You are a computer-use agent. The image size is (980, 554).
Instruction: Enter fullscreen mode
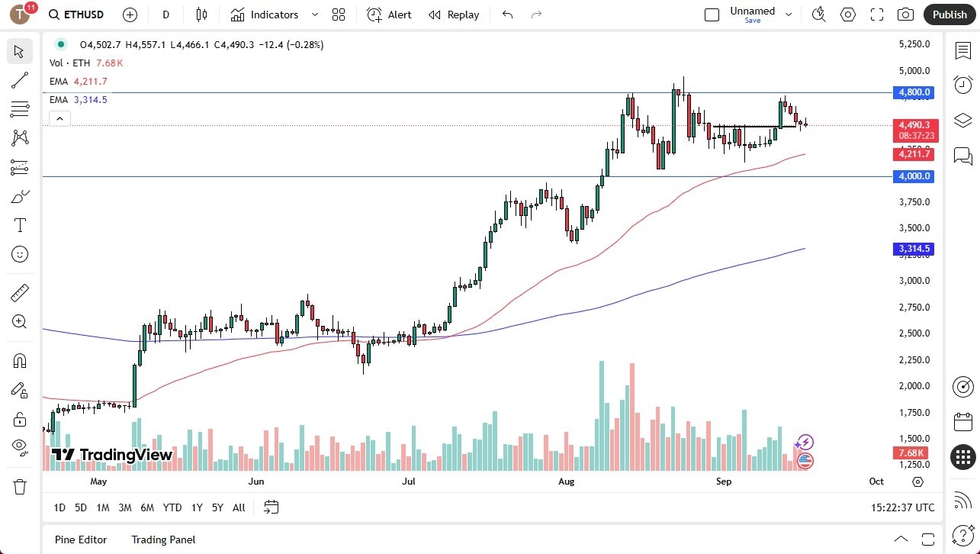[876, 14]
